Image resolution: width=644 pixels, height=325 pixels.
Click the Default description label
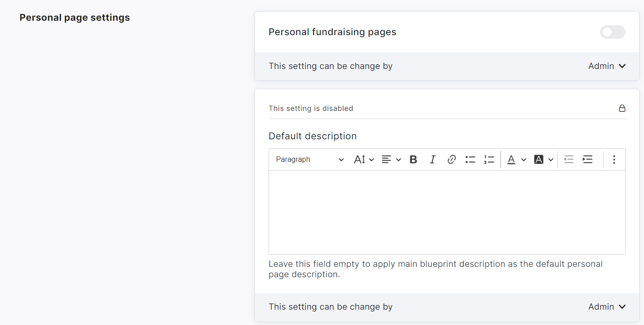(x=312, y=136)
